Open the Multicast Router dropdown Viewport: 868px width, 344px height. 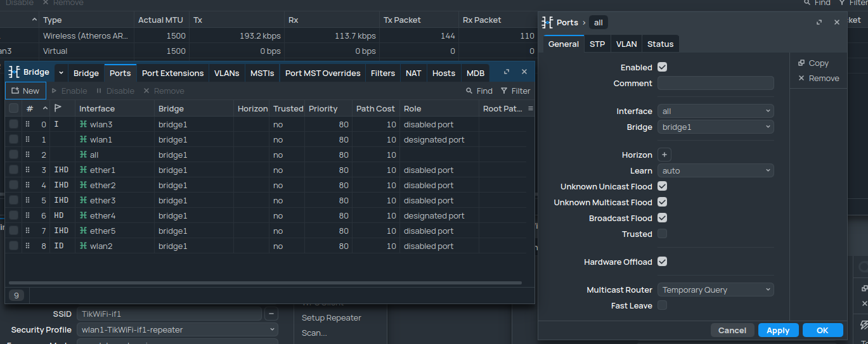pos(715,290)
